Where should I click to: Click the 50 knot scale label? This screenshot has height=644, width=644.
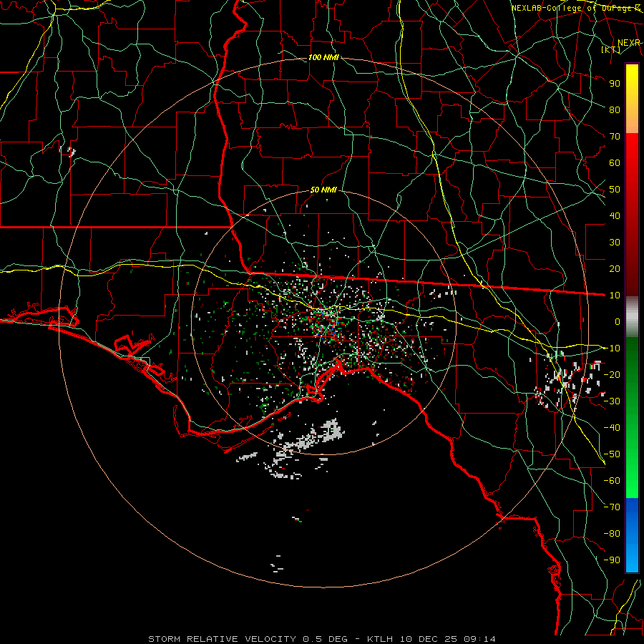coord(615,190)
